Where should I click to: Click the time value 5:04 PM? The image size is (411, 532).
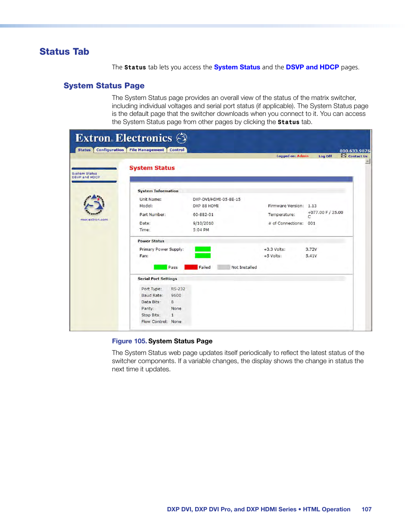coord(201,230)
